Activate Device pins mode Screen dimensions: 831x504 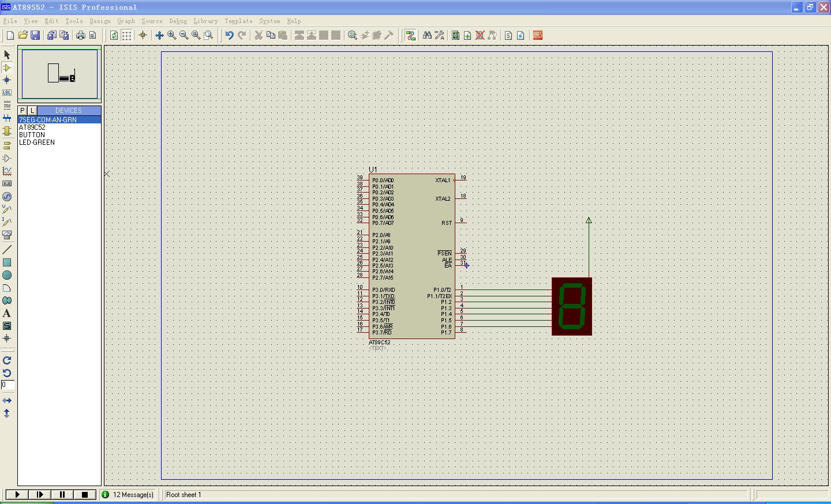pos(7,158)
